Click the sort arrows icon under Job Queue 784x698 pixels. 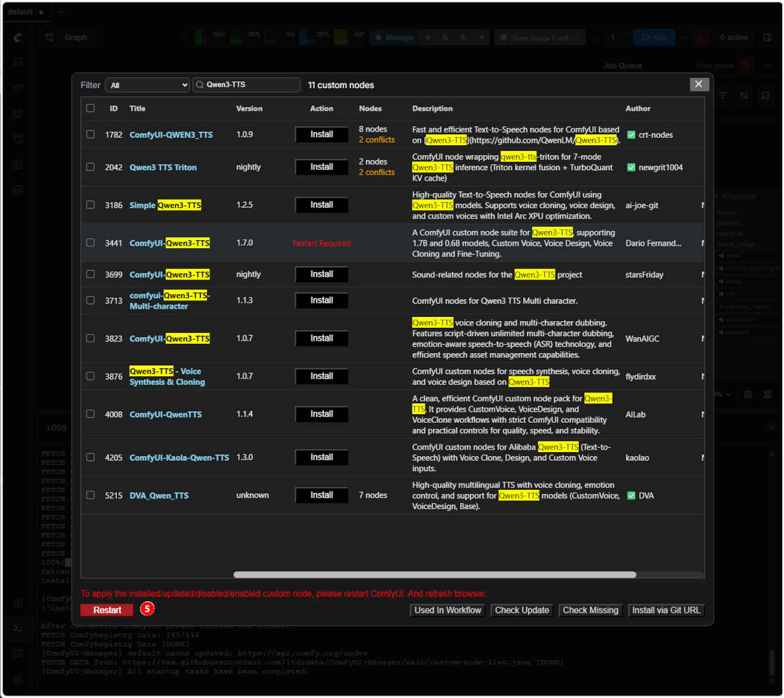744,96
